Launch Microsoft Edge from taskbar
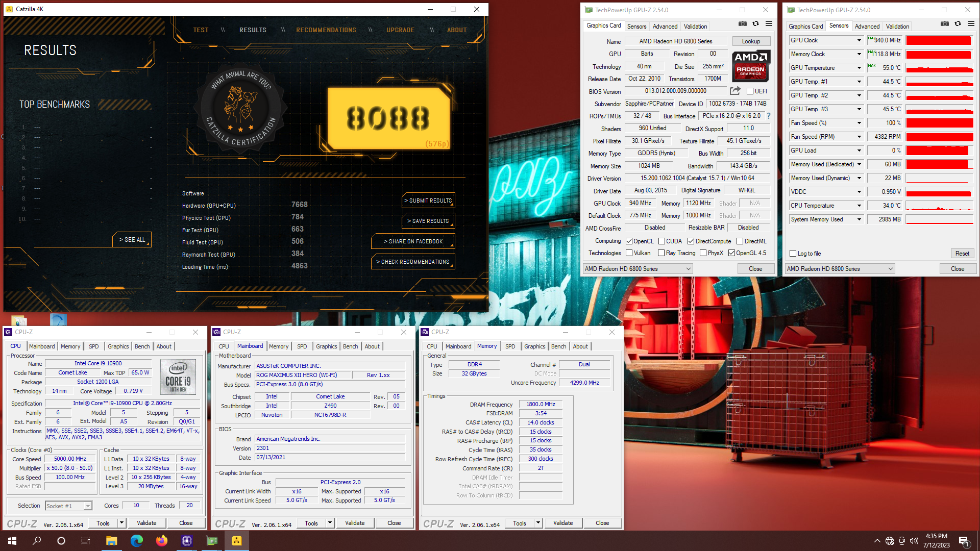The height and width of the screenshot is (551, 980). pyautogui.click(x=136, y=541)
